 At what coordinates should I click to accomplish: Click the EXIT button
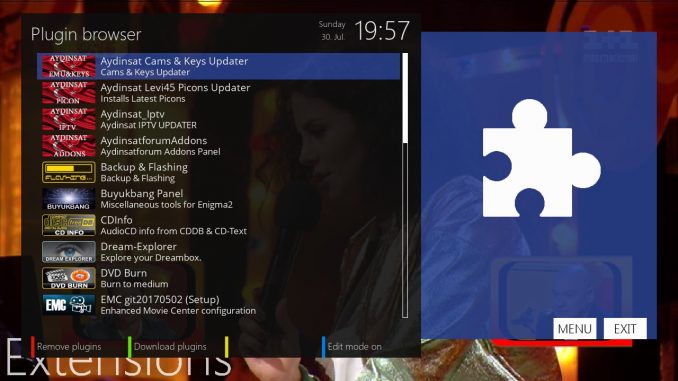coord(625,329)
